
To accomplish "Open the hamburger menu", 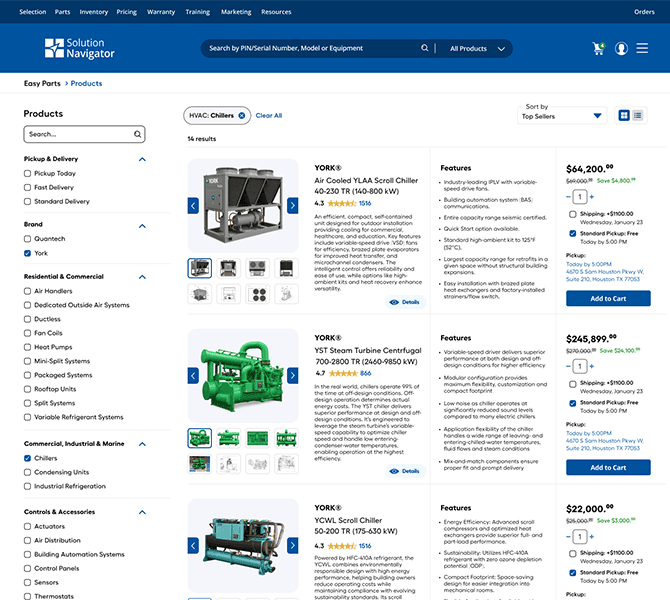I will click(642, 48).
